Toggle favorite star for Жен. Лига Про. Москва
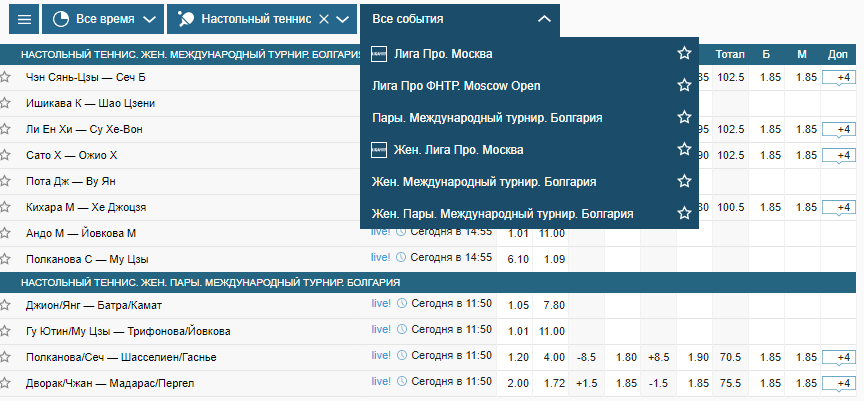Image resolution: width=864 pixels, height=401 pixels. click(x=684, y=149)
